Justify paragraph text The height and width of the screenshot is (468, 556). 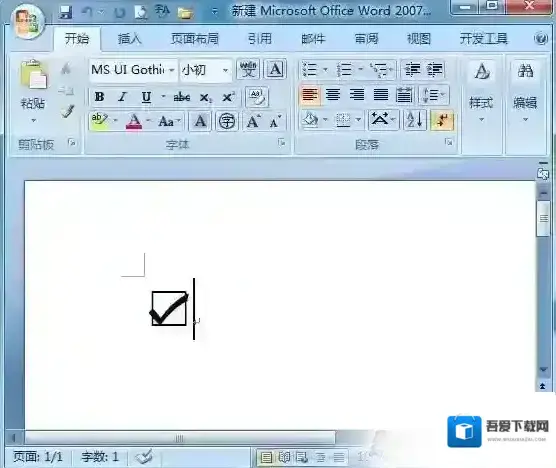click(x=380, y=95)
